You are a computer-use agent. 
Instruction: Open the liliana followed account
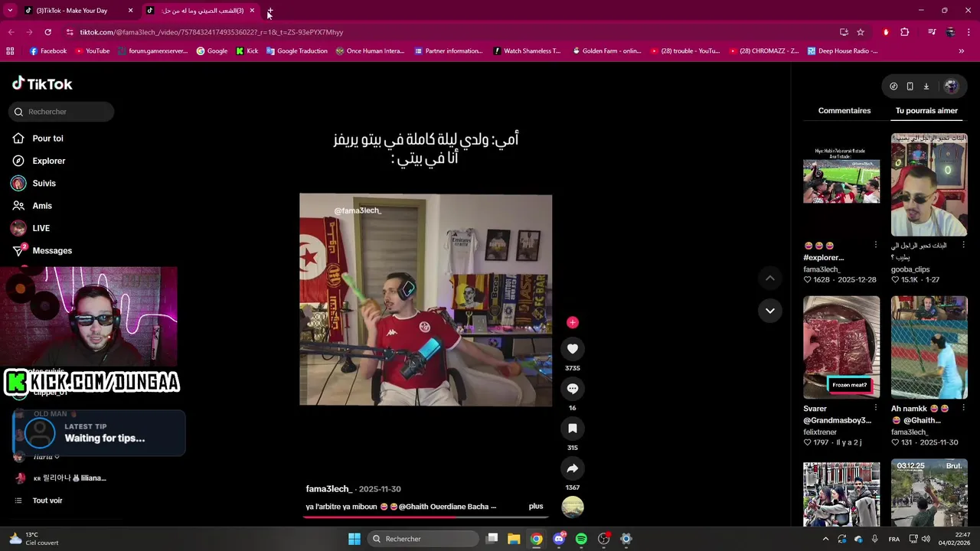tap(61, 478)
